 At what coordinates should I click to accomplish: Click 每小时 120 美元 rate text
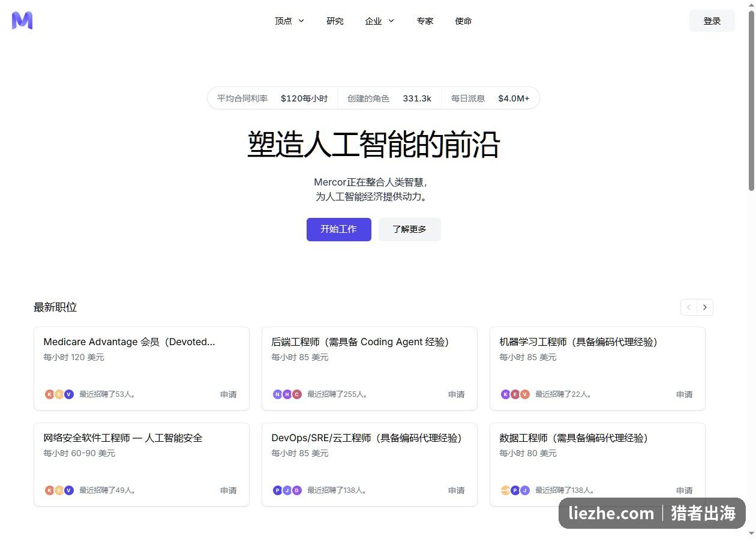74,357
